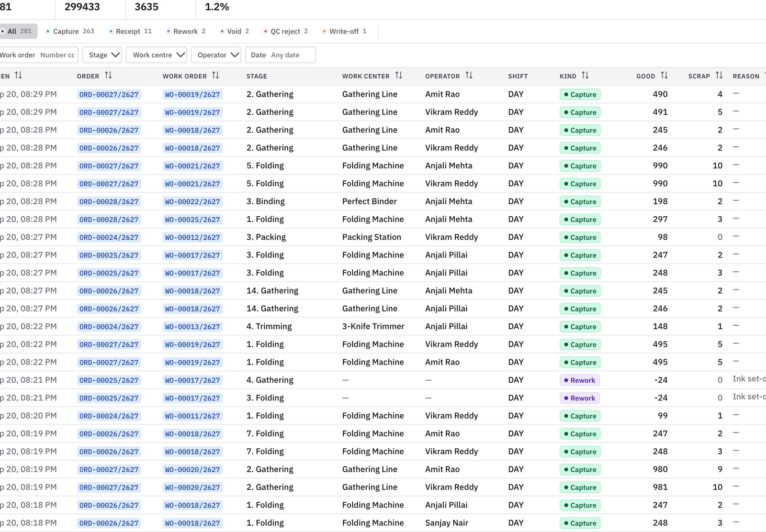
Task: Click the Shift column header
Action: click(518, 76)
